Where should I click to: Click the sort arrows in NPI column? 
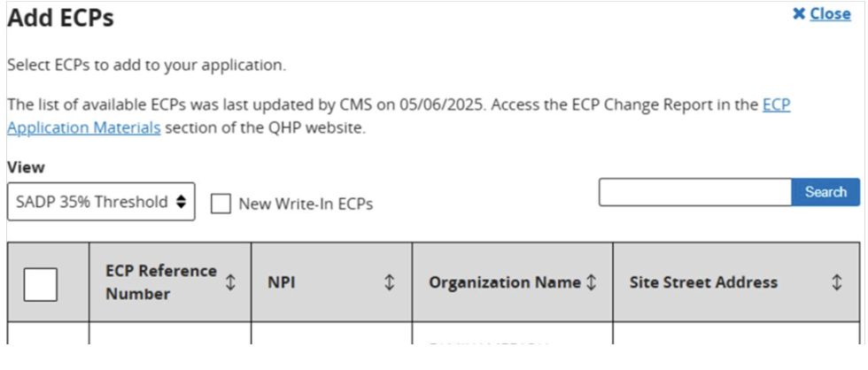click(388, 282)
